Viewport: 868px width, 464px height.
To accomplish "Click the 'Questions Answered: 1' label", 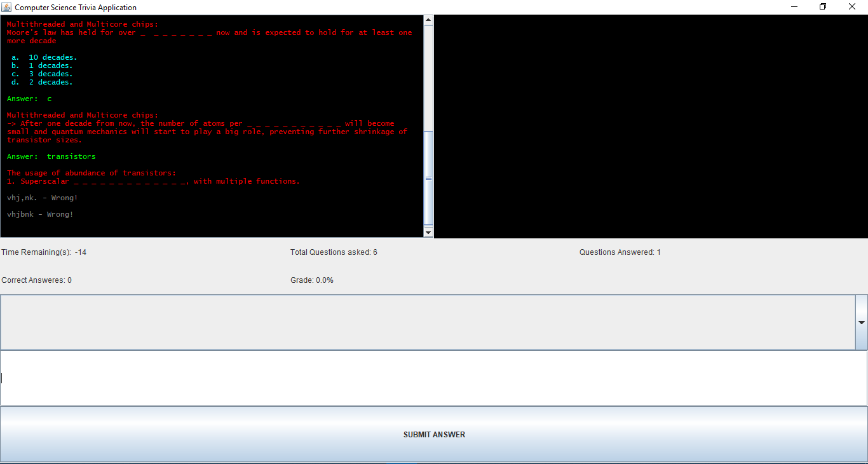I will 620,252.
